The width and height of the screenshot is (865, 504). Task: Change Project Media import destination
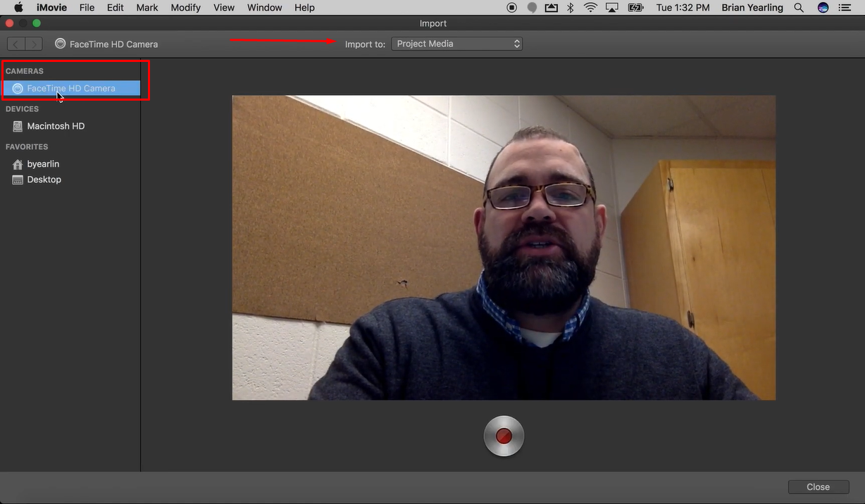(x=456, y=43)
